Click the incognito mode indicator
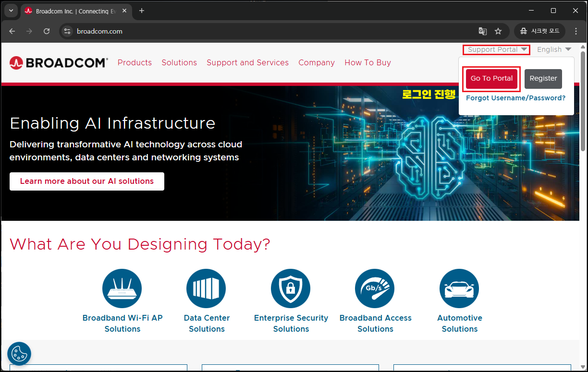 (x=539, y=31)
